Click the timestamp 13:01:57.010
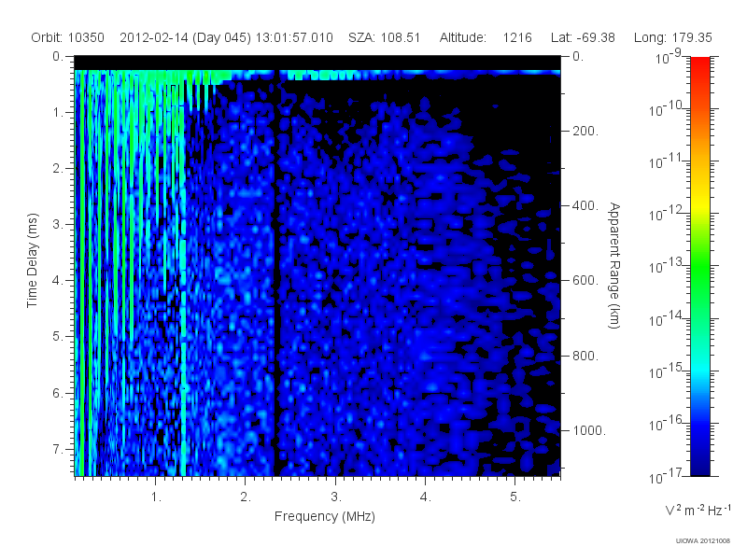Image resolution: width=747 pixels, height=560 pixels. 294,37
